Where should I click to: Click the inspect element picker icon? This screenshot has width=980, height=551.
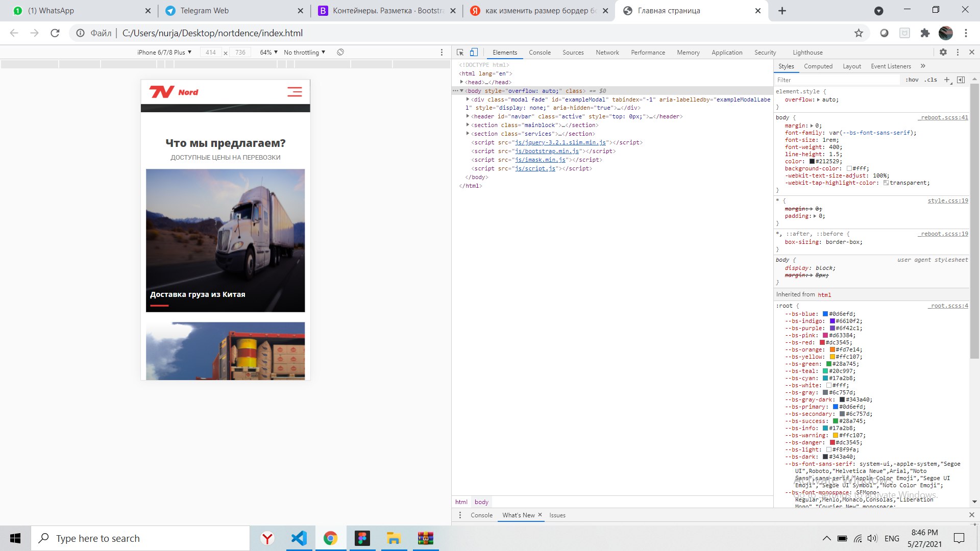tap(460, 52)
